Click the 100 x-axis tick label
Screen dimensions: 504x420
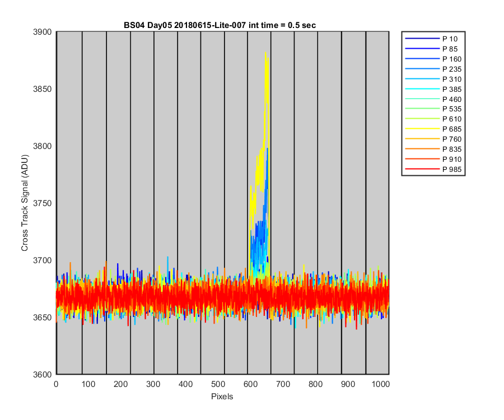(x=88, y=384)
